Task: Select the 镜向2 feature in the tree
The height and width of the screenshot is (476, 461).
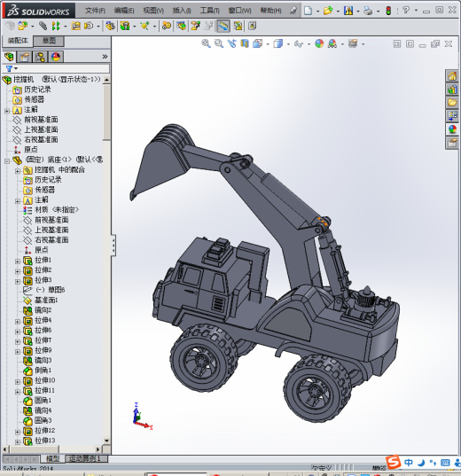Action: tap(43, 310)
